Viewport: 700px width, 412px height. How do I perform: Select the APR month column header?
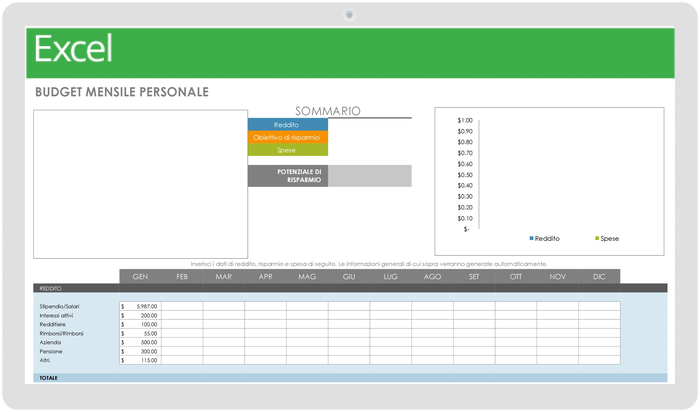266,276
